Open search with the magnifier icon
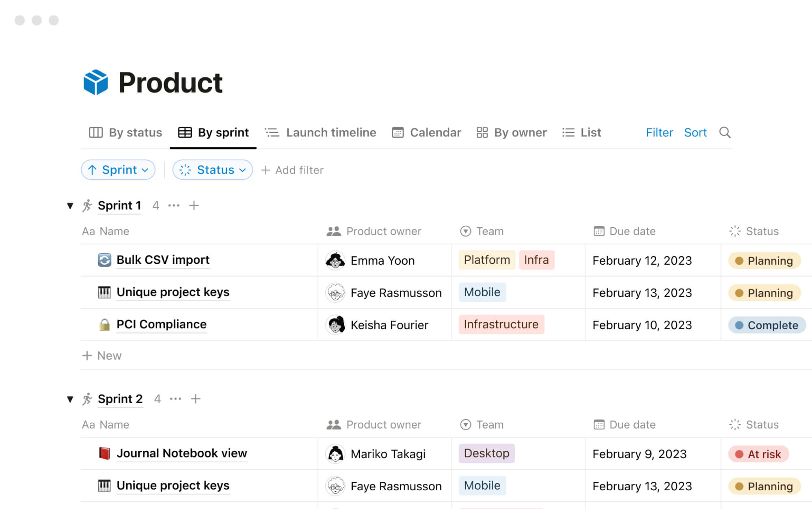Screen dimensions: 812x509 click(725, 132)
